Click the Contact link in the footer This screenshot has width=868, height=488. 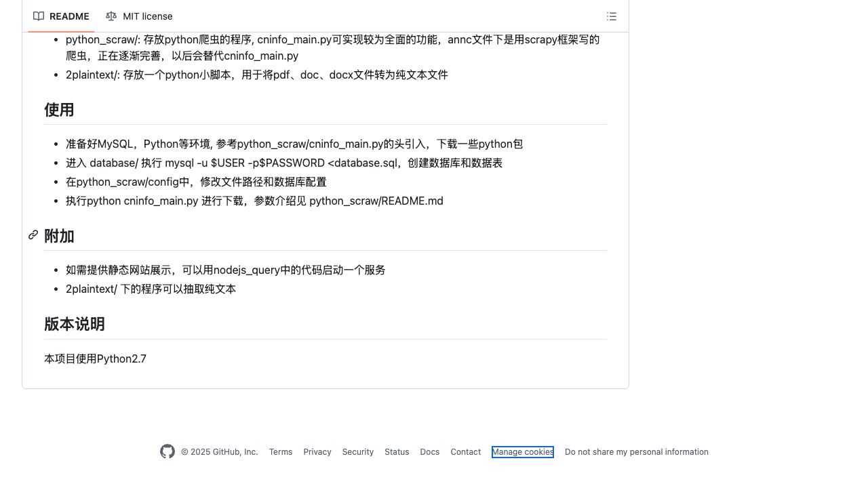point(465,452)
